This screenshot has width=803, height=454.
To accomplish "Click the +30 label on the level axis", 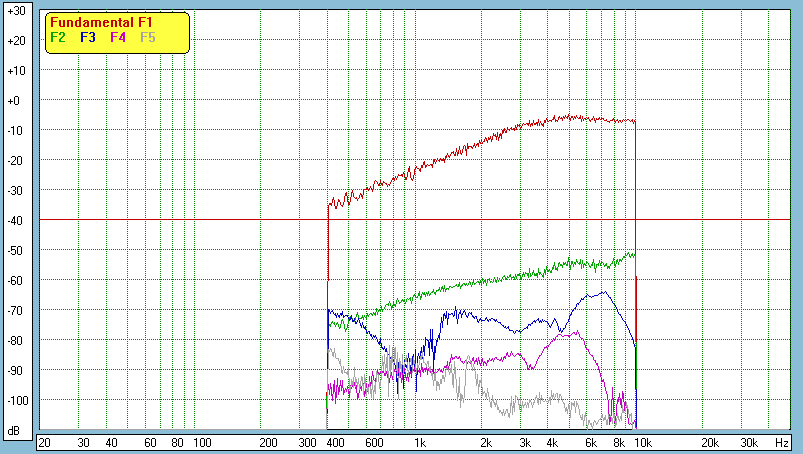I will point(15,11).
